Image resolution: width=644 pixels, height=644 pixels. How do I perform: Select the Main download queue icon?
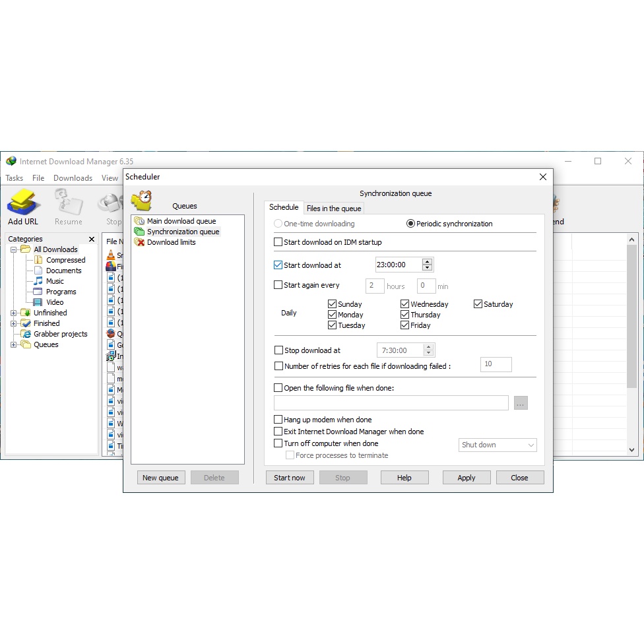[x=139, y=221]
